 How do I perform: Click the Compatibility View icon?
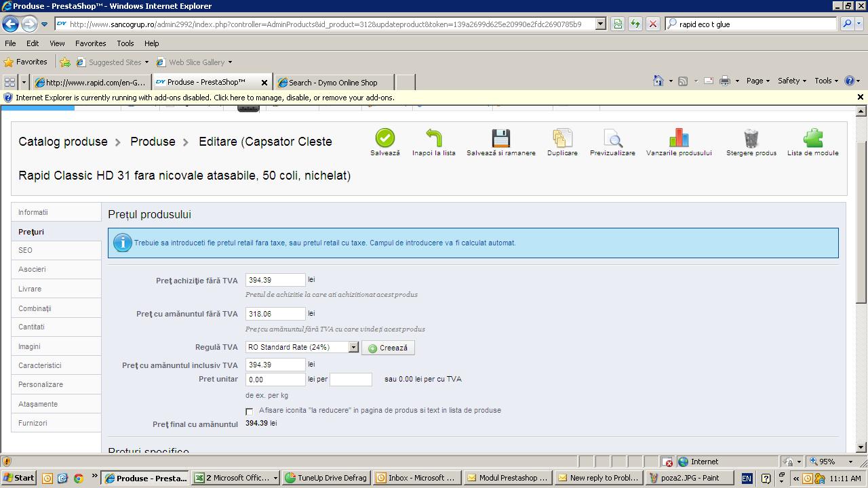point(618,24)
